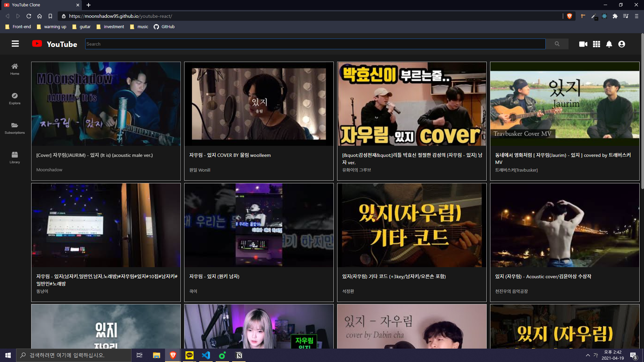Click the GitHub bookmark link
This screenshot has height=362, width=644.
(x=164, y=27)
